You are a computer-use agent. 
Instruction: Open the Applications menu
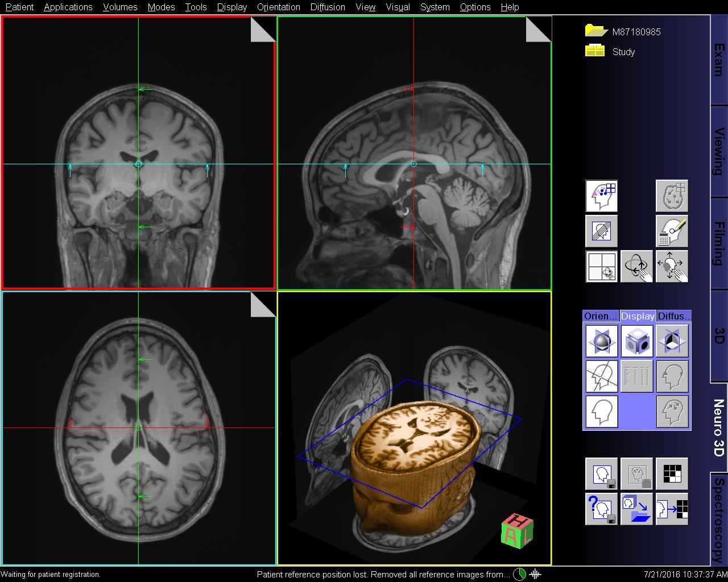click(x=68, y=7)
